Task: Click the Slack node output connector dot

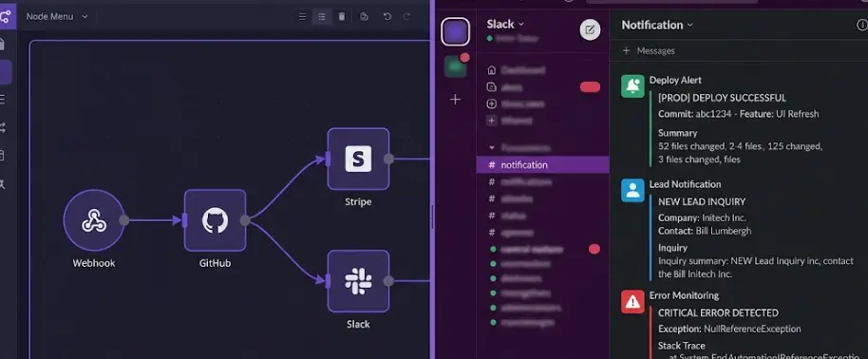Action: click(x=389, y=281)
